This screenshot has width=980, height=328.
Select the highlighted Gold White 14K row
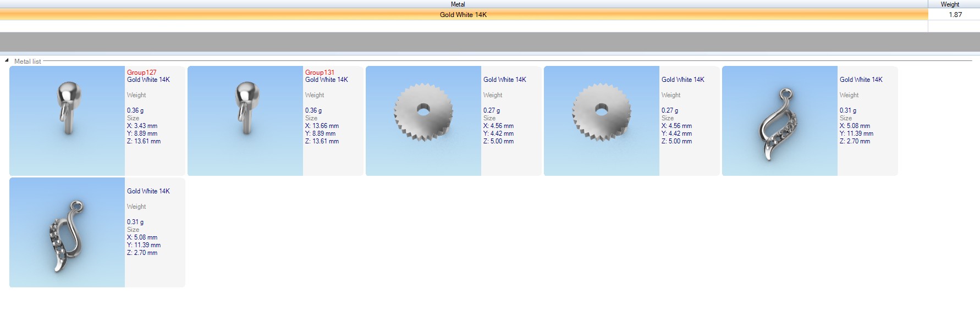coord(463,15)
